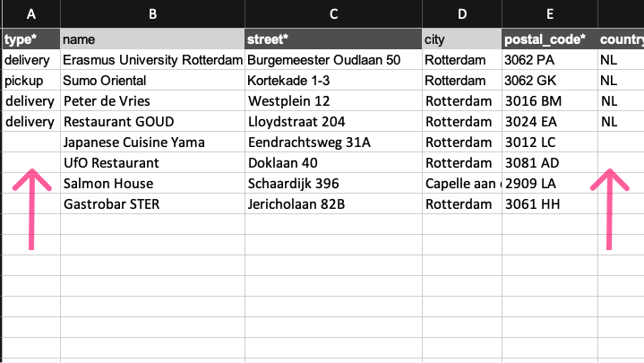The width and height of the screenshot is (644, 363).
Task: Select the Sumo Oriental name cell
Action: [x=152, y=81]
